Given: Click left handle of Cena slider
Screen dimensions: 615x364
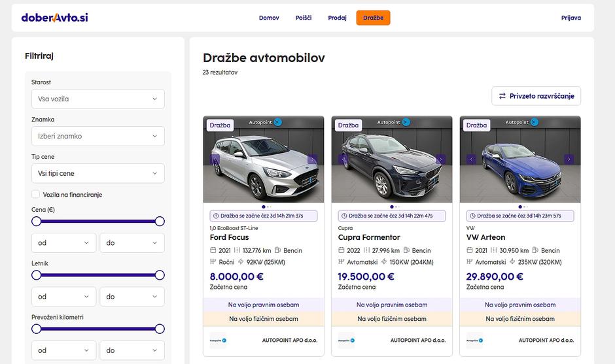Looking at the screenshot, I should pos(36,222).
